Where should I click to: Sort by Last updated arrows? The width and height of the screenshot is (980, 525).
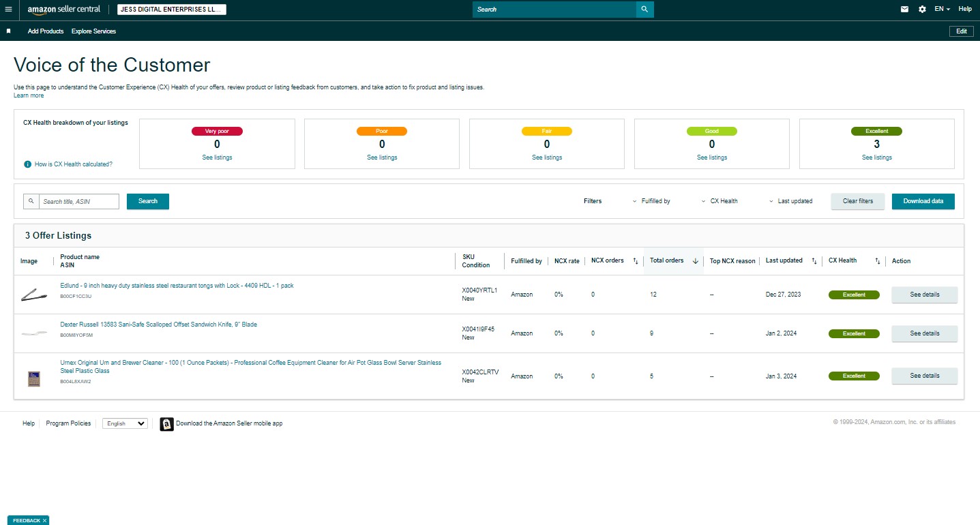[x=814, y=261]
